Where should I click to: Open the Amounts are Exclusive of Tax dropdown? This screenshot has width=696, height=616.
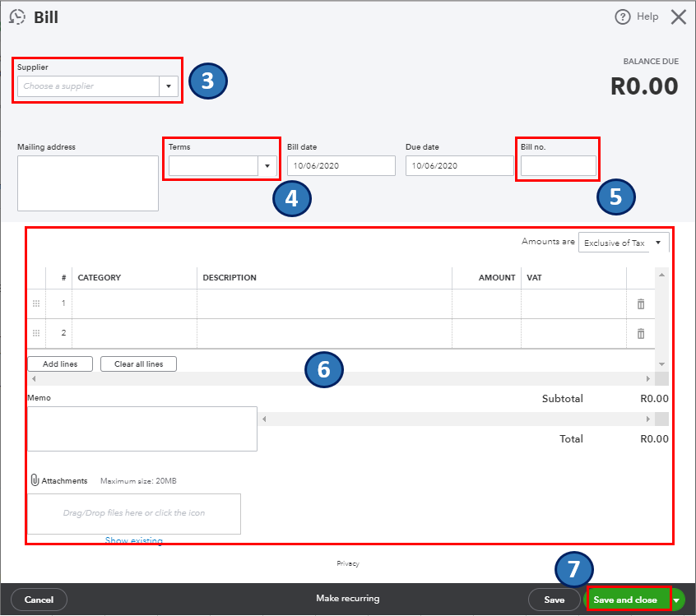point(624,243)
